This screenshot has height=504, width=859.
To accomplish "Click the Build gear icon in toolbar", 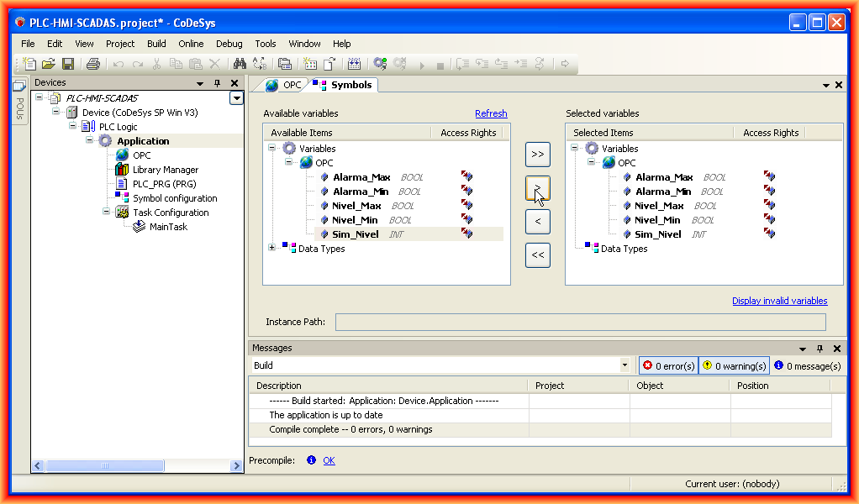I will coord(380,64).
